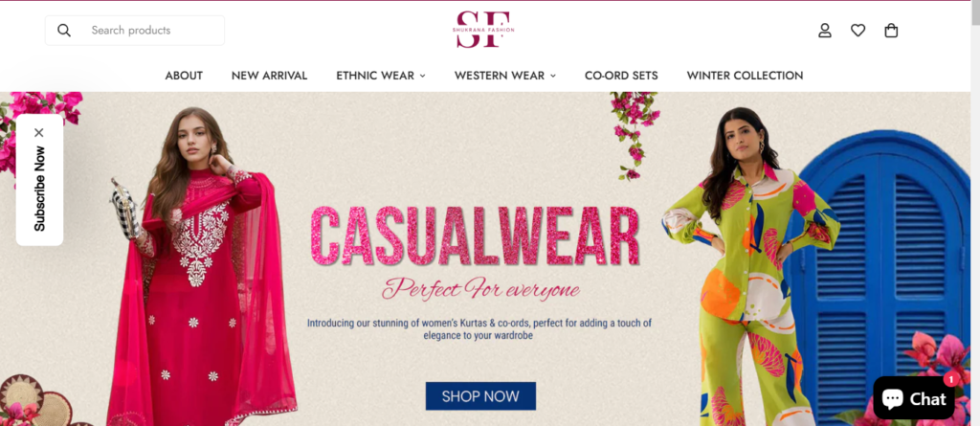This screenshot has width=980, height=426.
Task: Open the shopping bag cart icon
Action: coord(891,30)
